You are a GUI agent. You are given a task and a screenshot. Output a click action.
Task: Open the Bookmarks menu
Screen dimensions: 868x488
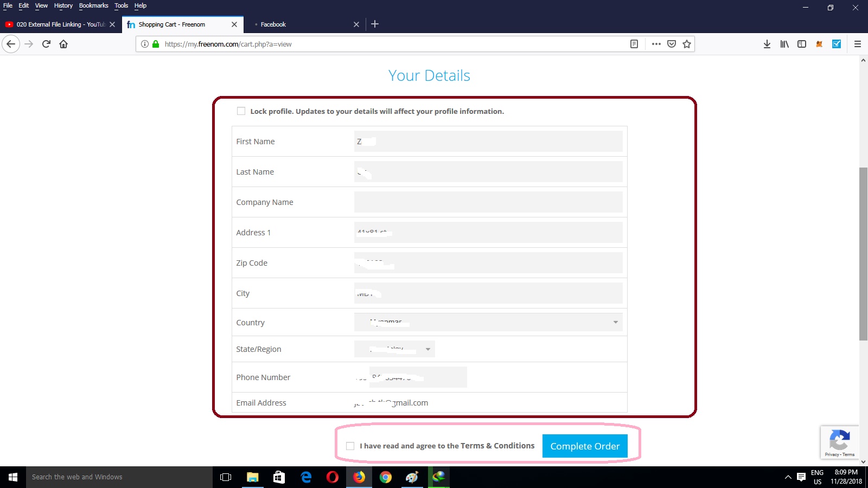94,5
